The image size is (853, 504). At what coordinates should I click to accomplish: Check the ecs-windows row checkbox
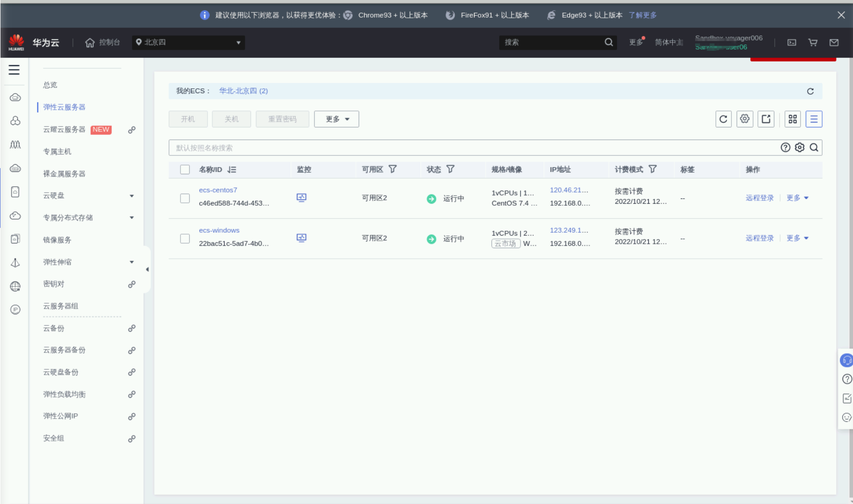click(185, 238)
